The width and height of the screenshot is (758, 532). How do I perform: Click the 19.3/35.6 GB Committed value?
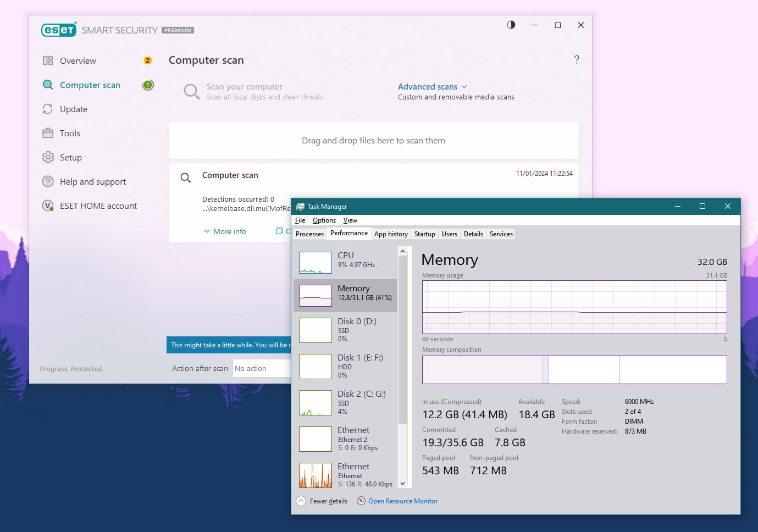pyautogui.click(x=453, y=442)
